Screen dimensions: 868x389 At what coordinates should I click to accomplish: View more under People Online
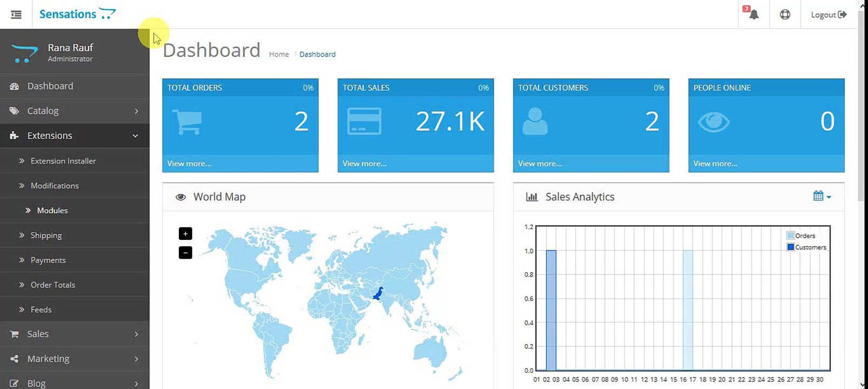pos(715,164)
